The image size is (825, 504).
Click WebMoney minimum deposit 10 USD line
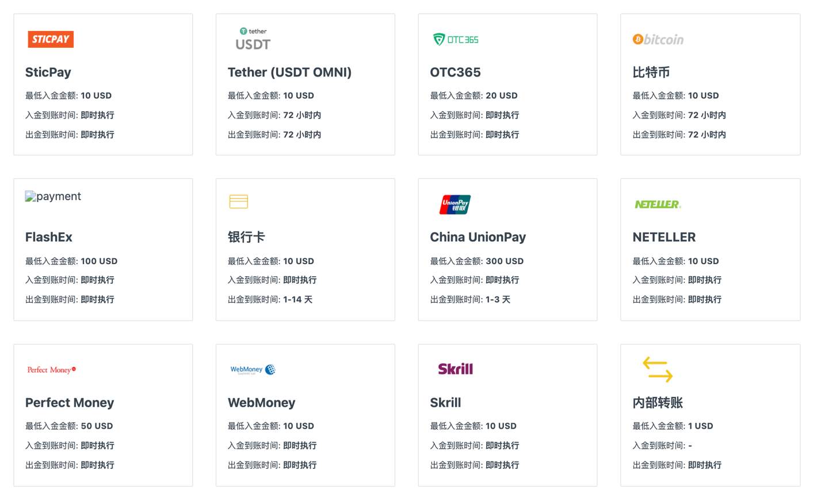pyautogui.click(x=271, y=426)
